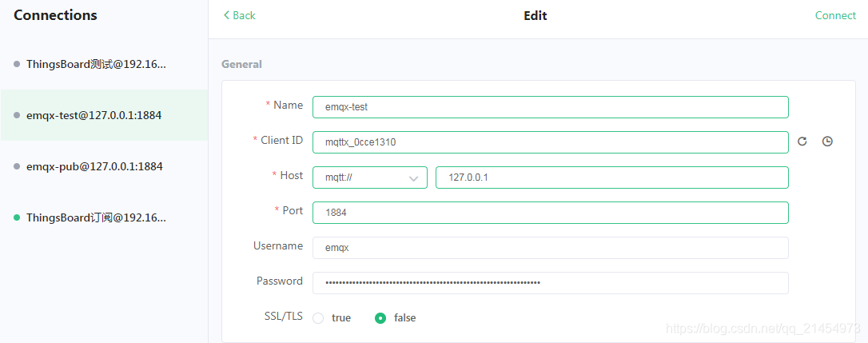Select the SSL/TLS true radio button

click(318, 318)
